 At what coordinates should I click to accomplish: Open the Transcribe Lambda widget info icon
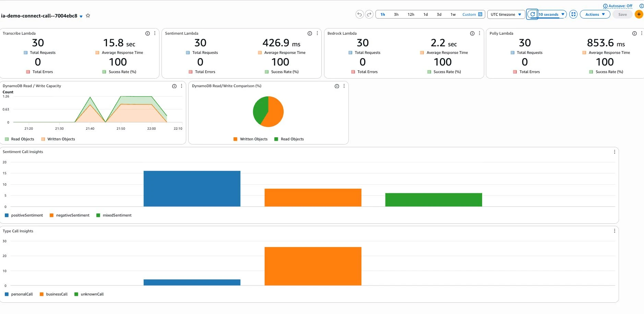click(x=147, y=33)
